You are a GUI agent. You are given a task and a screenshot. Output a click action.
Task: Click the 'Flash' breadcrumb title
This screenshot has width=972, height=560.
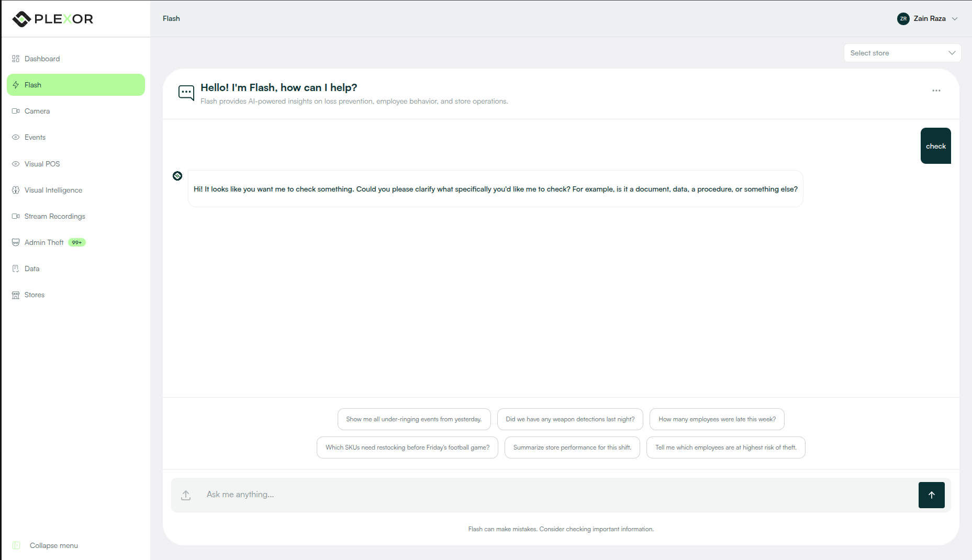tap(171, 18)
